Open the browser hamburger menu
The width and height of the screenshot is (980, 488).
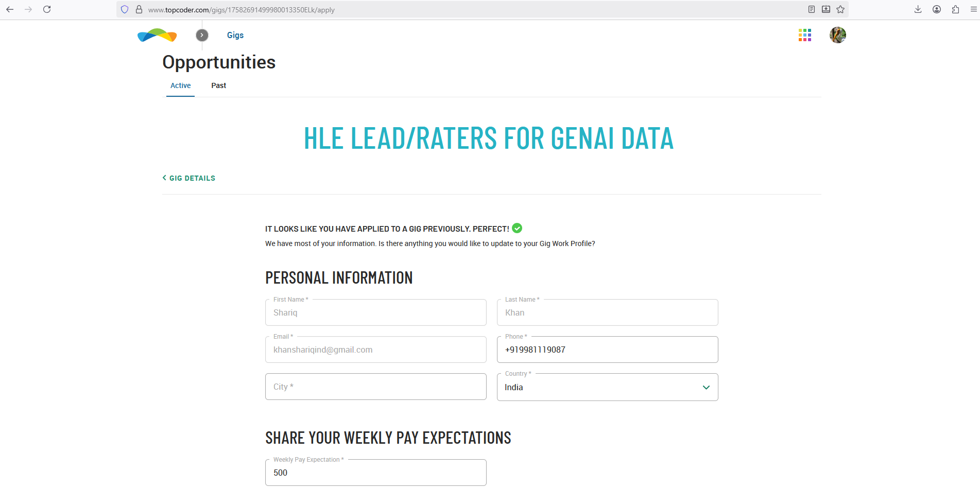(973, 9)
